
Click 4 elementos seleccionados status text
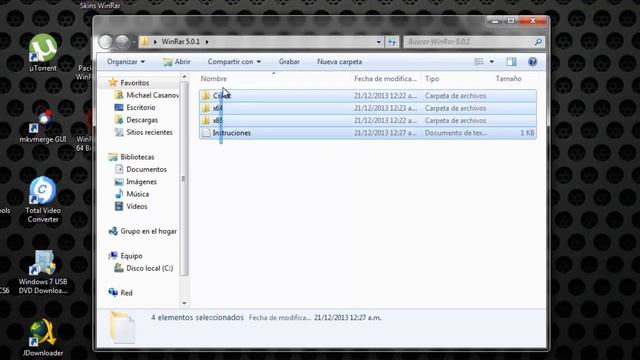point(198,317)
